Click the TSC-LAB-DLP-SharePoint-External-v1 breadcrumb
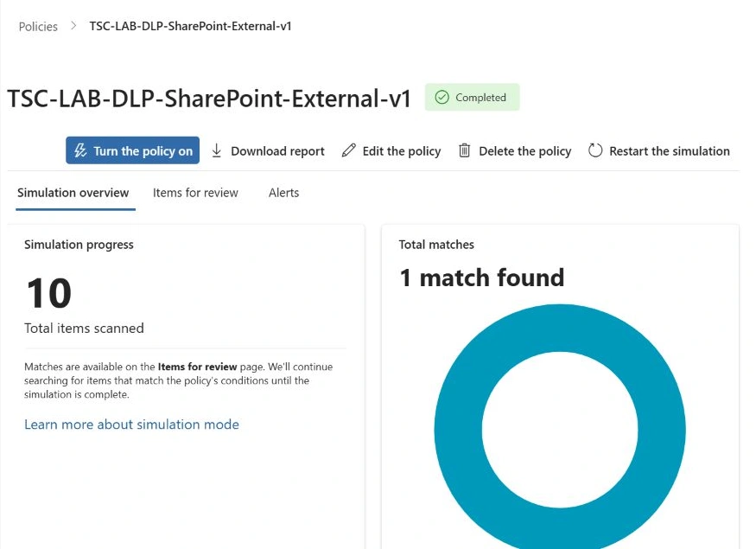 point(190,26)
